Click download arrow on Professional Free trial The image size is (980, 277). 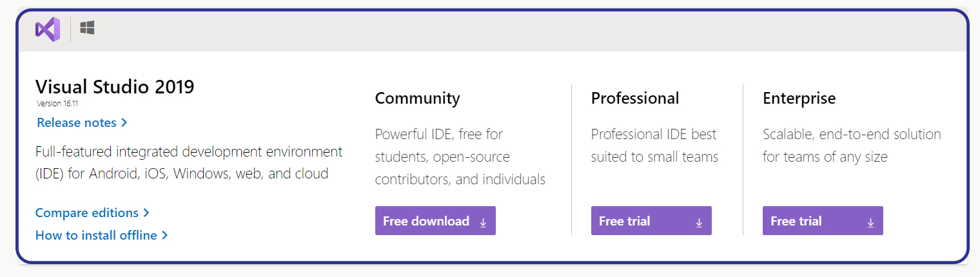click(699, 222)
